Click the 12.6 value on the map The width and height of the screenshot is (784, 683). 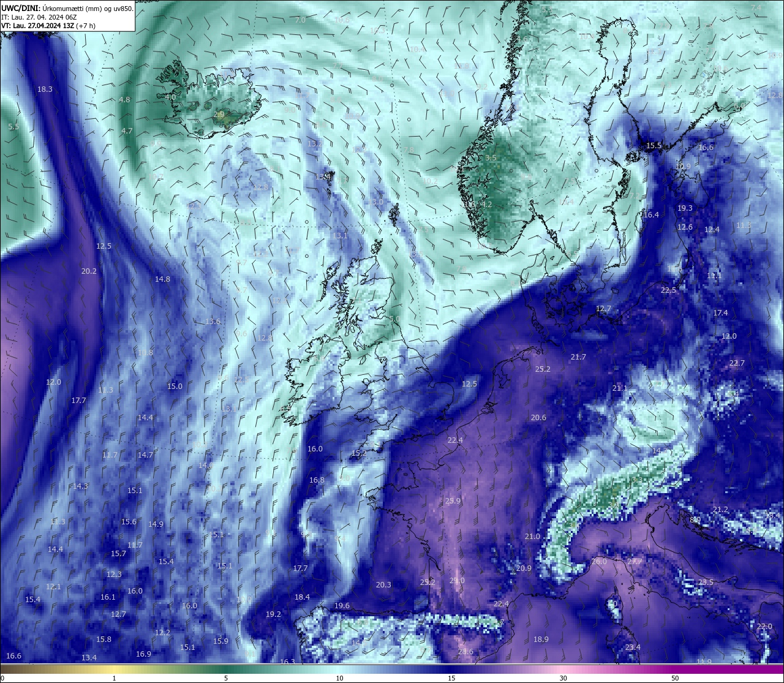click(x=685, y=227)
